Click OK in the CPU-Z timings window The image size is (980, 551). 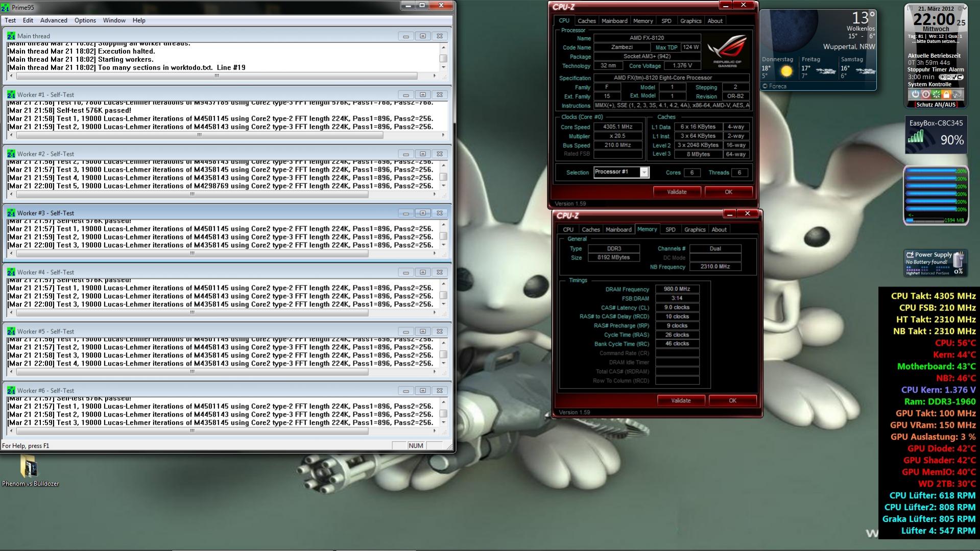[x=732, y=401]
